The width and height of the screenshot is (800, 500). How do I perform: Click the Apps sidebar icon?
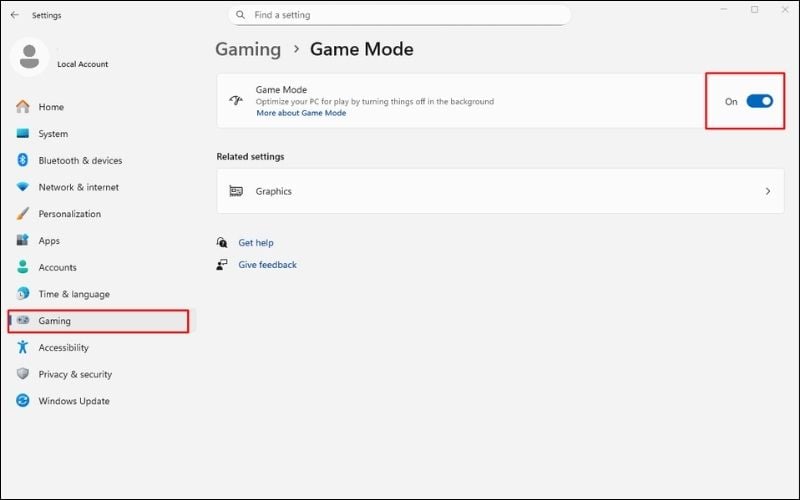pos(22,240)
